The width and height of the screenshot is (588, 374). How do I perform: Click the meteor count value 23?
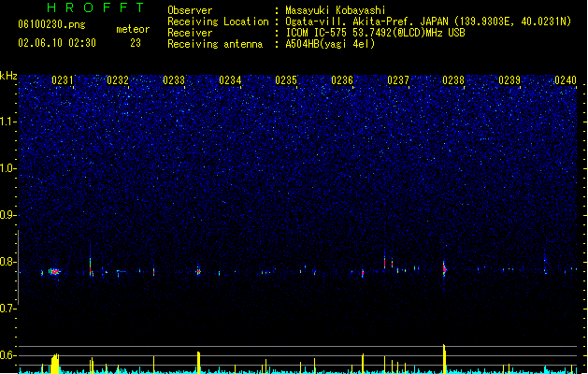point(136,43)
